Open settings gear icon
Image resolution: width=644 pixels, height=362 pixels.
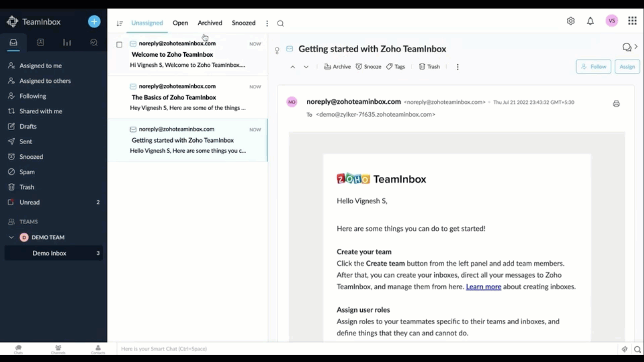click(x=571, y=21)
